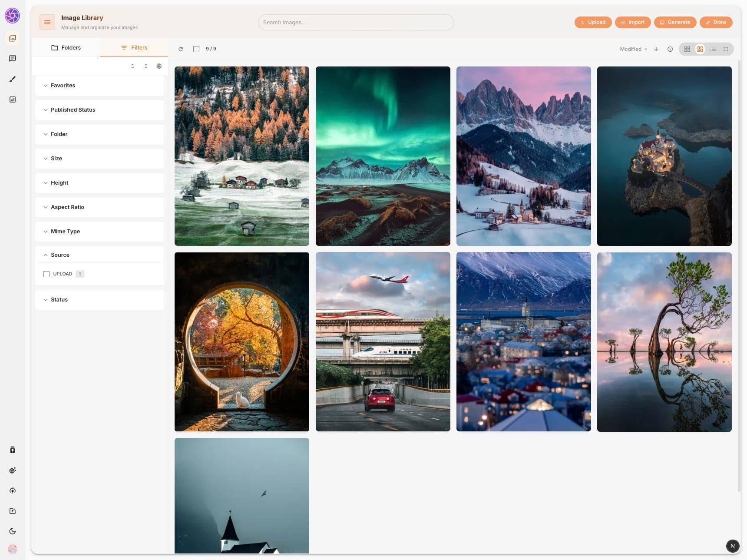This screenshot has width=747, height=560.
Task: Click the Draw button
Action: click(x=716, y=22)
